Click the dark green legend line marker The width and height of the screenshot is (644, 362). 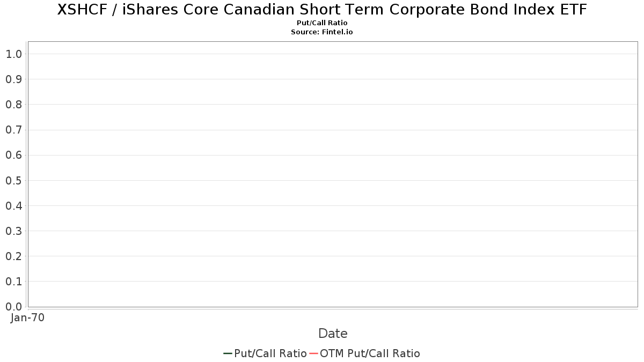(x=228, y=353)
